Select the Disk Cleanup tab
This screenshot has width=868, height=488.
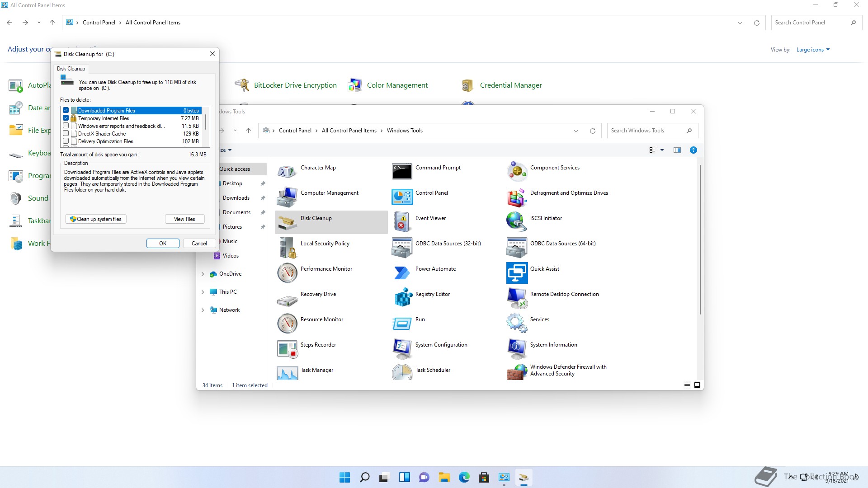71,69
